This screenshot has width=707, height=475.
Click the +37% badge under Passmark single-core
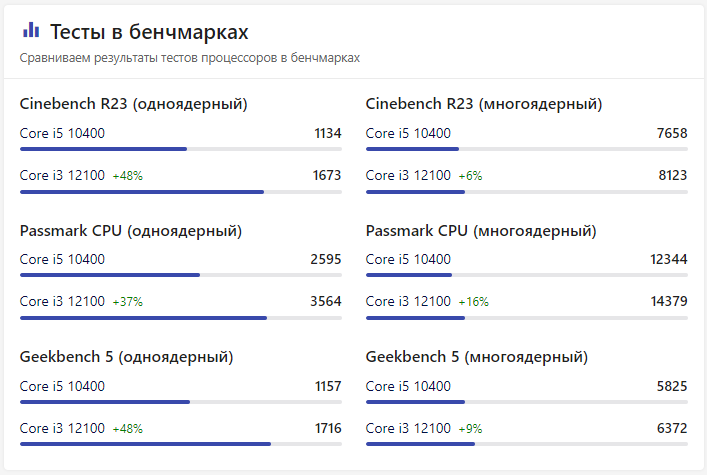[127, 302]
